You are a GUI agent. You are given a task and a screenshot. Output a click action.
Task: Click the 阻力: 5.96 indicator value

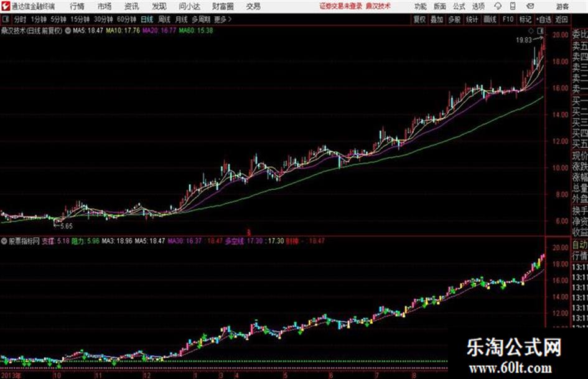[x=85, y=241]
